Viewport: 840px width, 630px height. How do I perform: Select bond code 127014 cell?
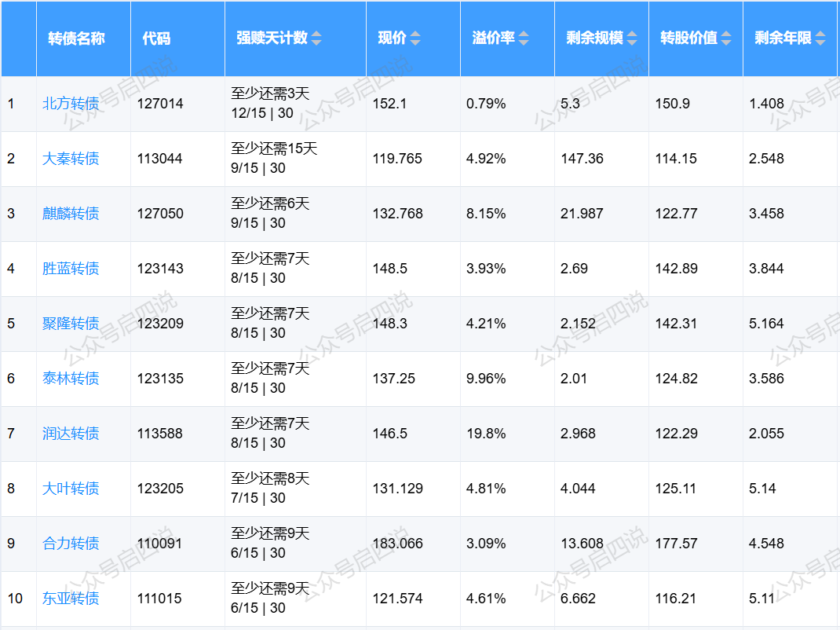(x=160, y=104)
